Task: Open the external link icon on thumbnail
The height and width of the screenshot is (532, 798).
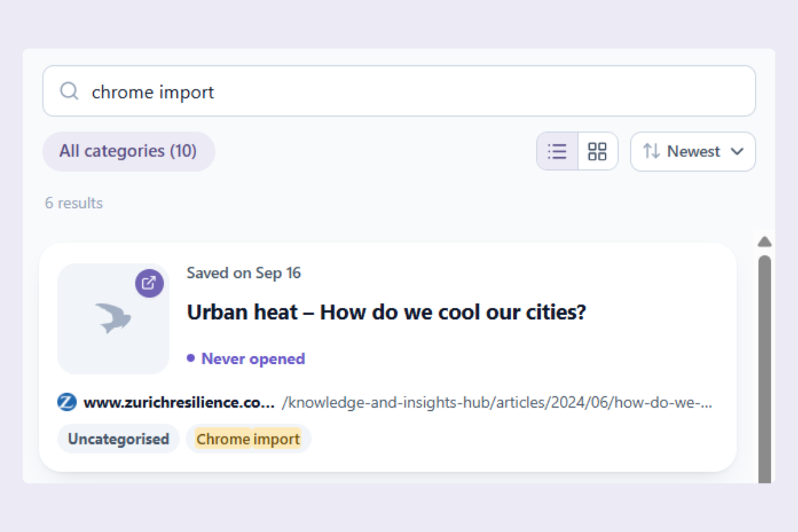Action: 150,283
